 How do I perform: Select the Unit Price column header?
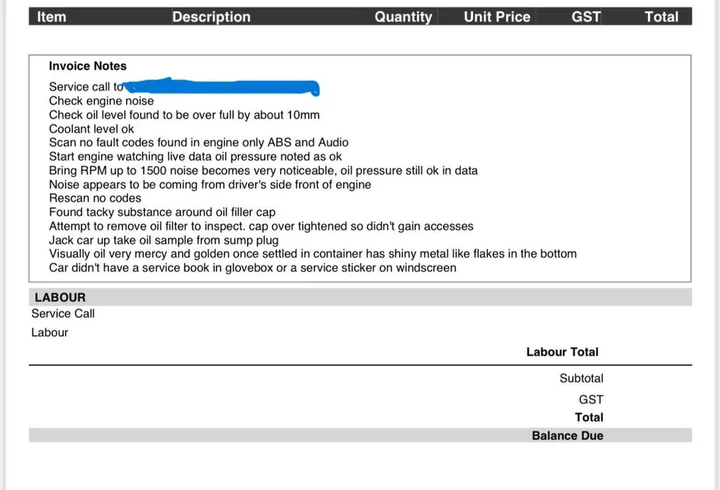tap(497, 17)
